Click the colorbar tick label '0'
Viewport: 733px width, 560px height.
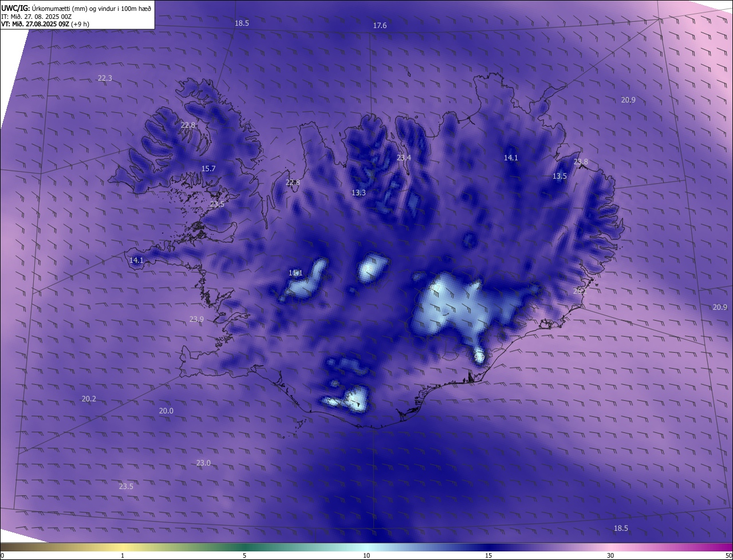(2, 556)
